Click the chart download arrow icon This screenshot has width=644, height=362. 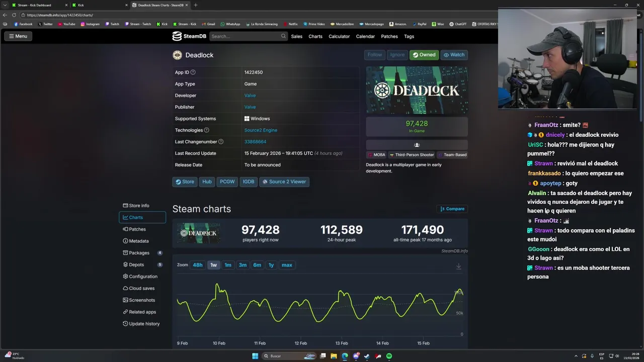click(x=458, y=266)
